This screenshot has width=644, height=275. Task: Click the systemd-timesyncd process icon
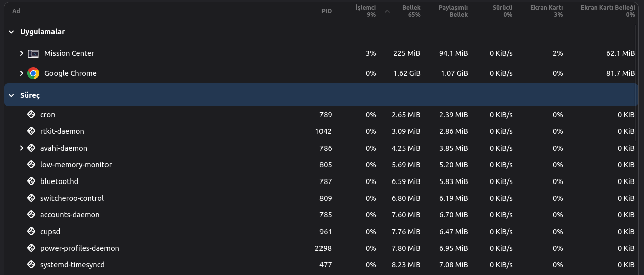[x=31, y=265]
